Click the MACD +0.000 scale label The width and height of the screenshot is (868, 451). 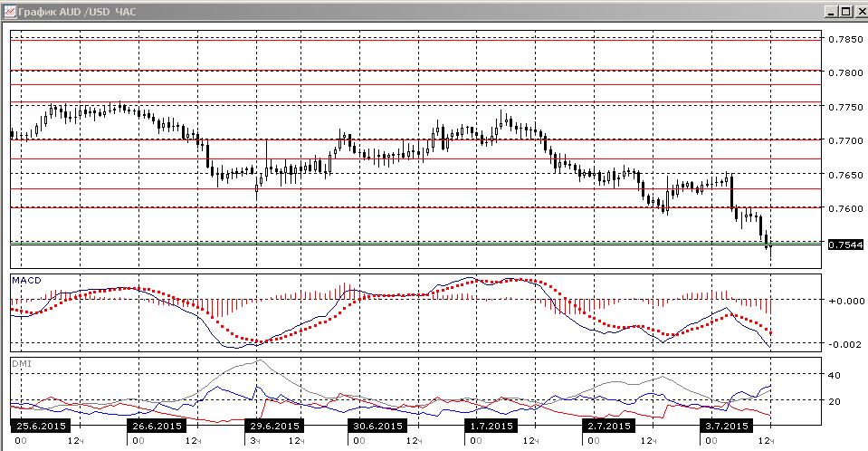[846, 301]
